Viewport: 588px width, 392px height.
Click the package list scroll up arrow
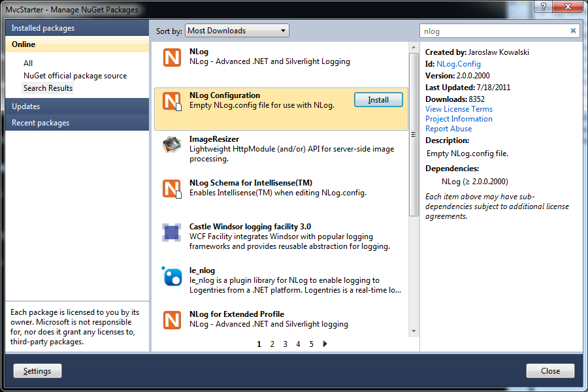(414, 47)
